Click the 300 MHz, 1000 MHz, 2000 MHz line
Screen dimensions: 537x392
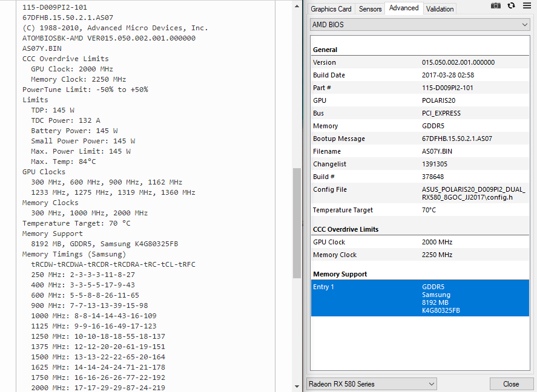pyautogui.click(x=90, y=213)
